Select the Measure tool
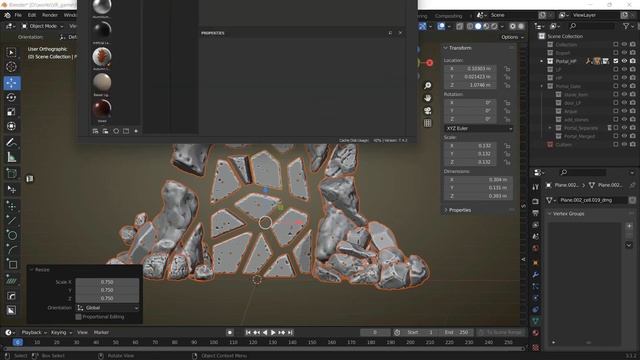 11,157
